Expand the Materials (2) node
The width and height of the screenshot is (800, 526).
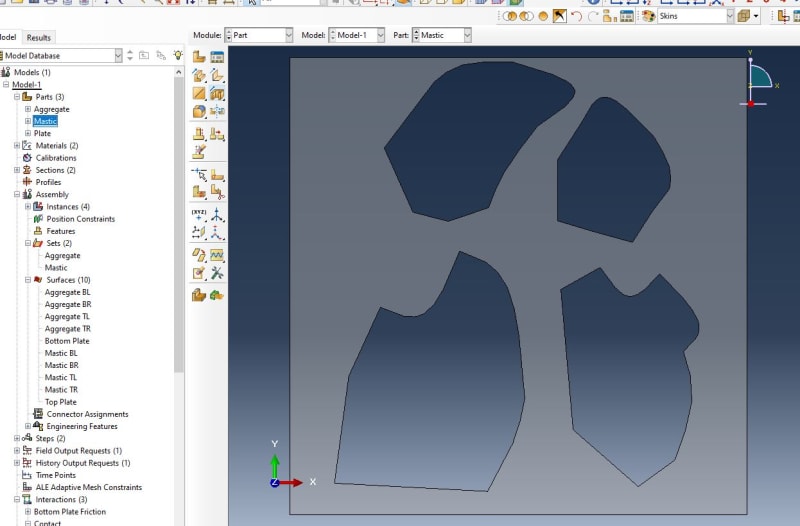pos(17,145)
